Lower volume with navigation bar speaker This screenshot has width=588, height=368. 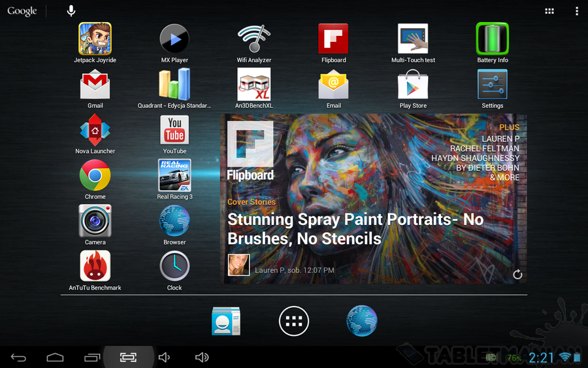(164, 358)
